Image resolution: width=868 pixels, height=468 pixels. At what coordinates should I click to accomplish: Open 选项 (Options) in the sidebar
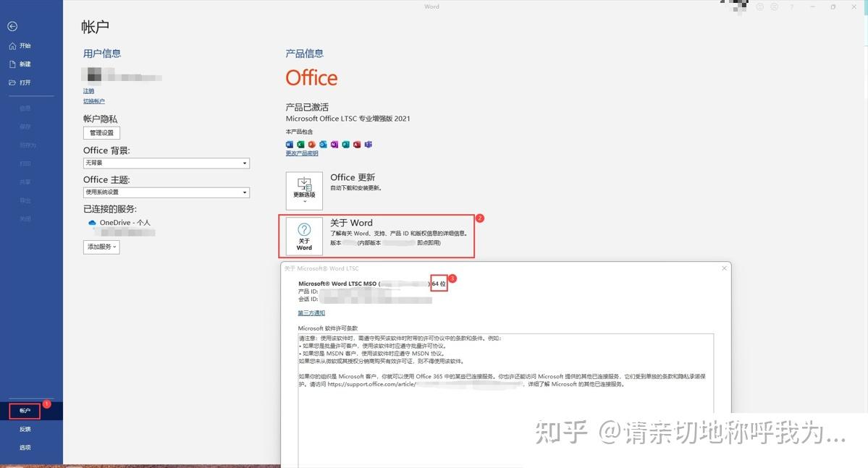tap(25, 447)
